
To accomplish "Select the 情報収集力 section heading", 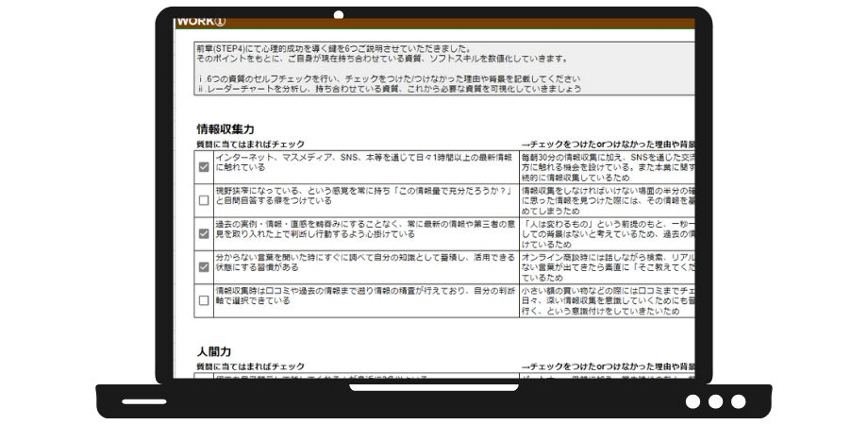I will [225, 129].
